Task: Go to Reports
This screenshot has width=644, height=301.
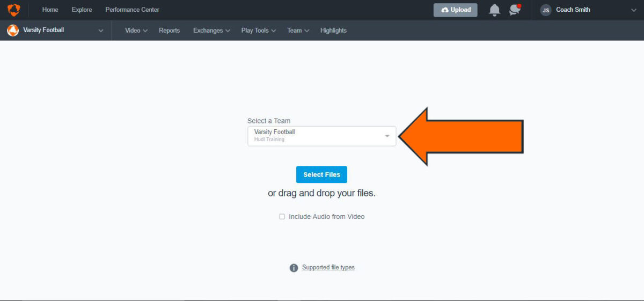Action: pyautogui.click(x=169, y=31)
